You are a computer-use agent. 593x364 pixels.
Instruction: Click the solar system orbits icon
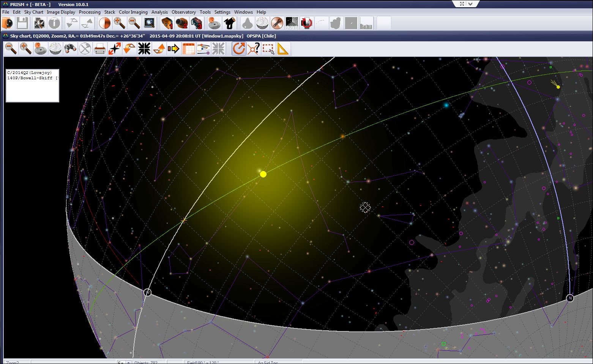point(203,49)
